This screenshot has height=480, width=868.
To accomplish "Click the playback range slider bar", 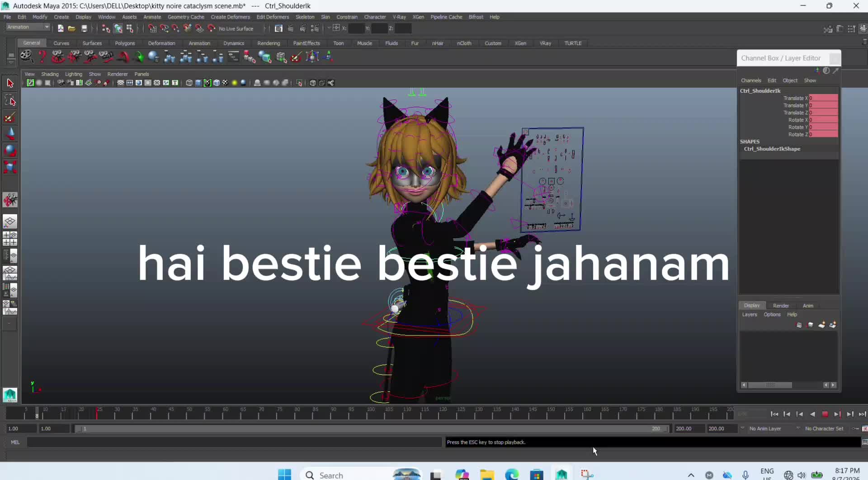I will click(372, 428).
